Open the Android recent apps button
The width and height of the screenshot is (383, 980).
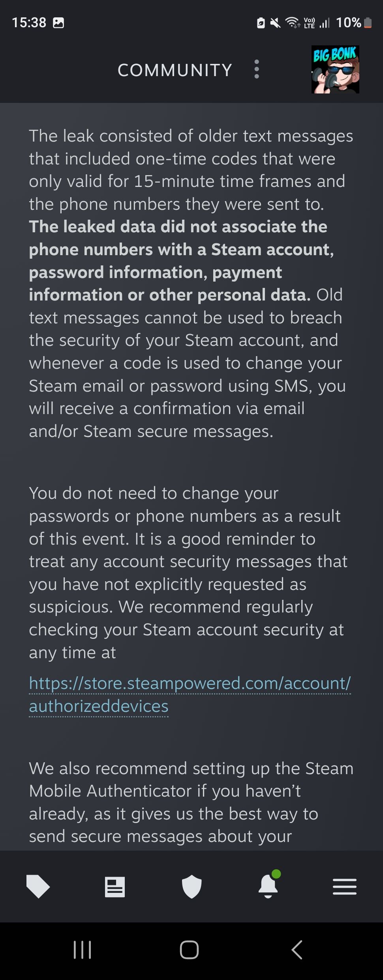82,950
